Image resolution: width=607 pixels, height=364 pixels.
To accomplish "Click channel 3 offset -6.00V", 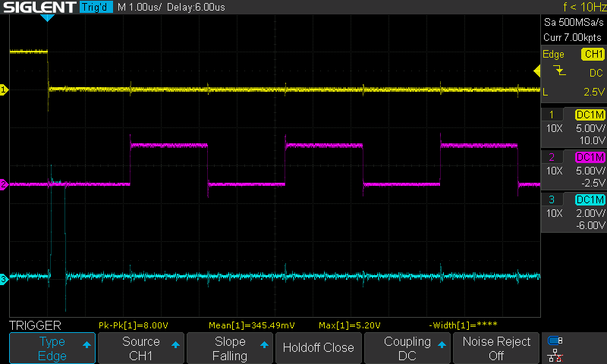I will 590,225.
